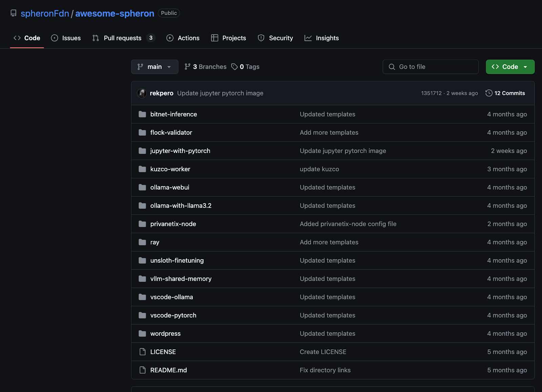Open the unsloth-finetuning folder name
The height and width of the screenshot is (392, 542).
[177, 260]
